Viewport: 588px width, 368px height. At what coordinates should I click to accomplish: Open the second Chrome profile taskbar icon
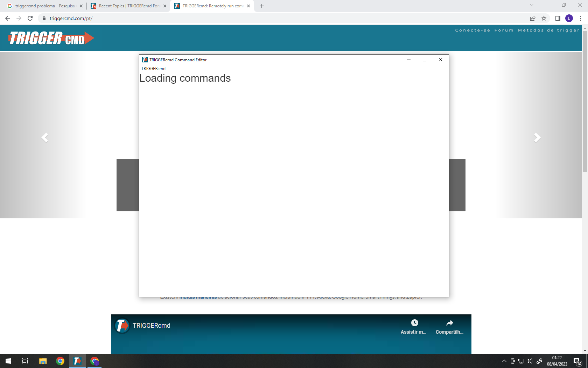[94, 361]
